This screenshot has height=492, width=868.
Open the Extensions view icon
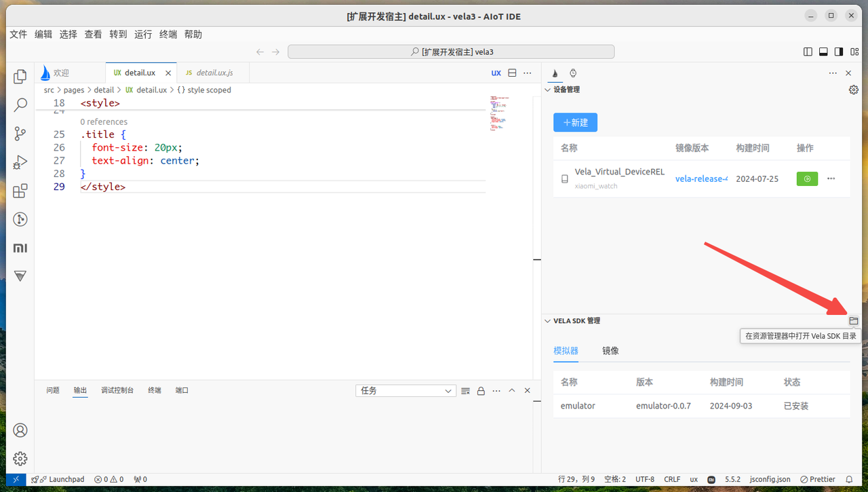(20, 191)
